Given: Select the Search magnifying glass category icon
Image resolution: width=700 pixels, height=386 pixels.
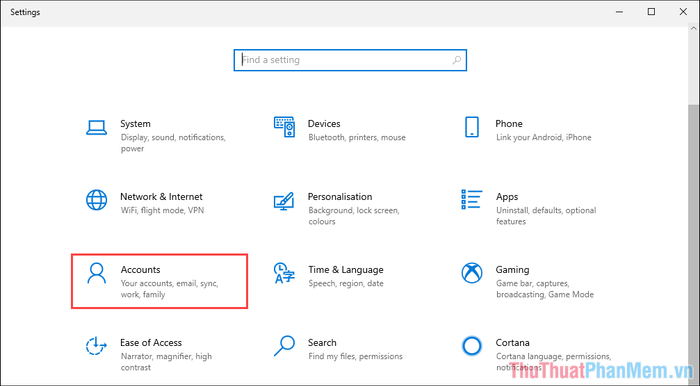Looking at the screenshot, I should tap(284, 346).
